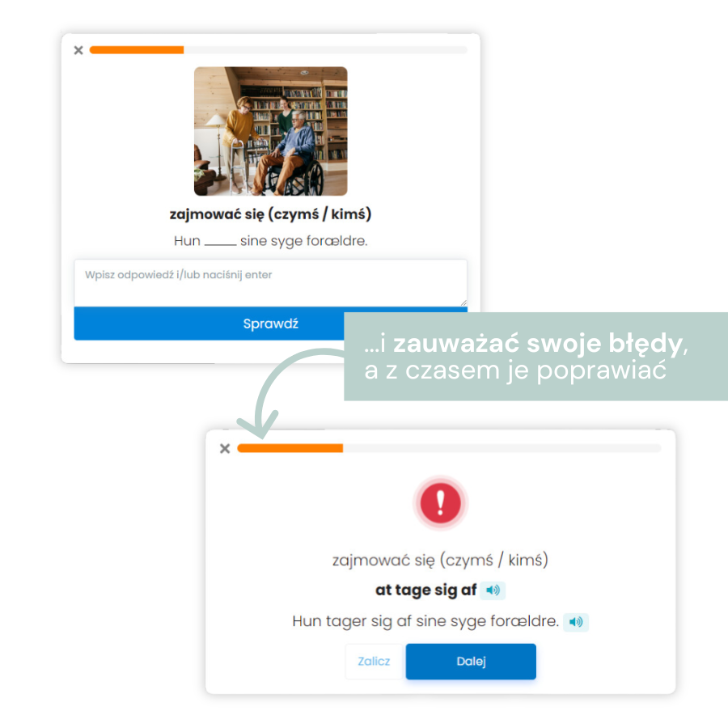Click the lower card orange progress bar

tap(290, 448)
